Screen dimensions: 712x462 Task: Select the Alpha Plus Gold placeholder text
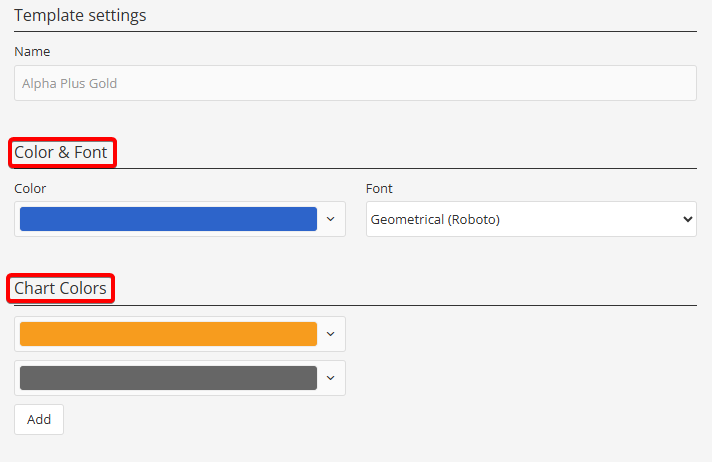coord(70,84)
